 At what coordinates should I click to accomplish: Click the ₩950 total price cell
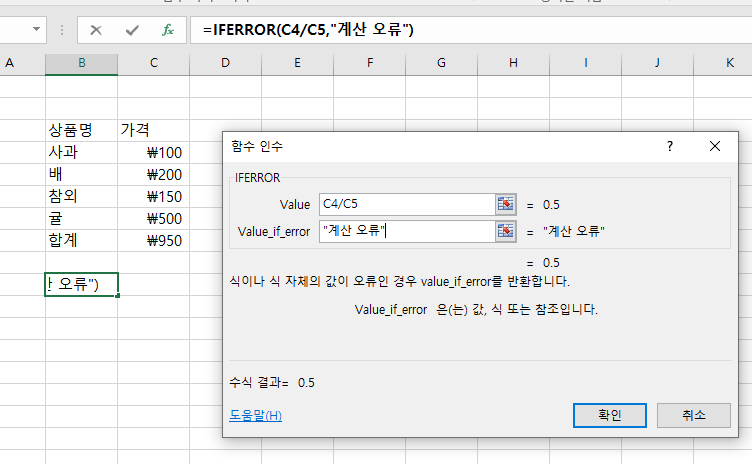tap(153, 240)
